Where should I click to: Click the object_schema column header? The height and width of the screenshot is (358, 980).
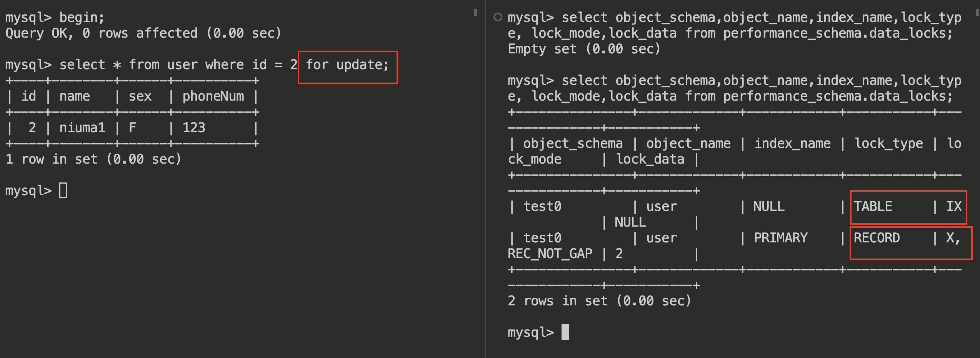click(x=573, y=144)
